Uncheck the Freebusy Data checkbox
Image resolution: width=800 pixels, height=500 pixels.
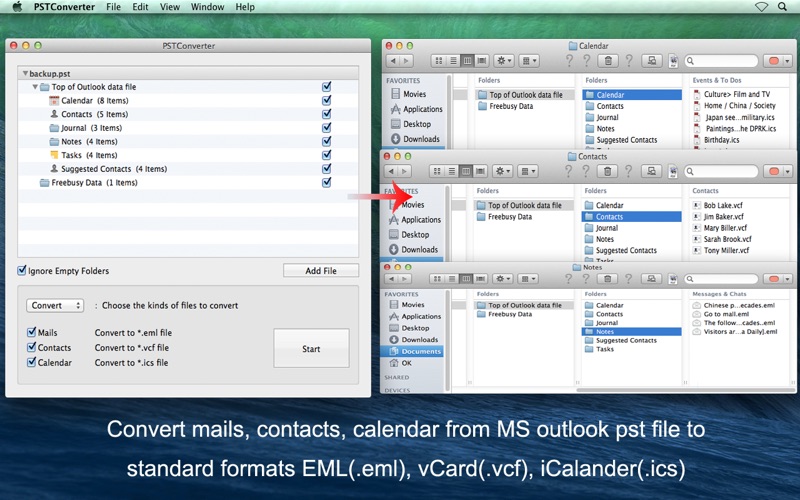327,182
